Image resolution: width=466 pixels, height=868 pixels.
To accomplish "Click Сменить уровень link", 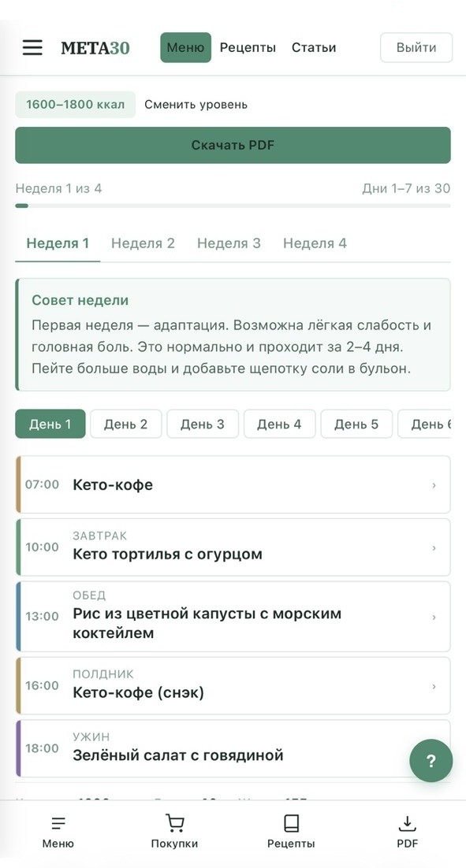I will click(196, 105).
